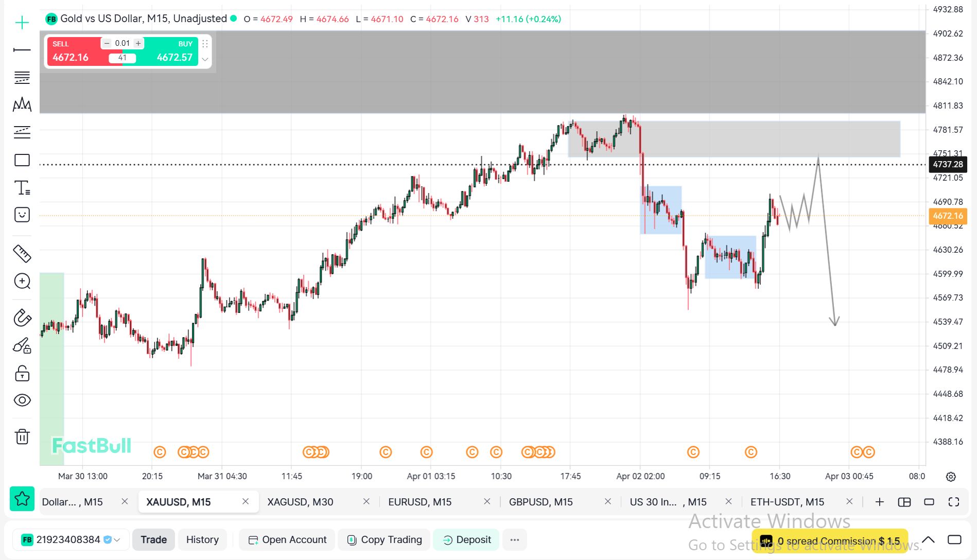Select the rectangle shape drawing tool
The width and height of the screenshot is (977, 560).
point(22,160)
